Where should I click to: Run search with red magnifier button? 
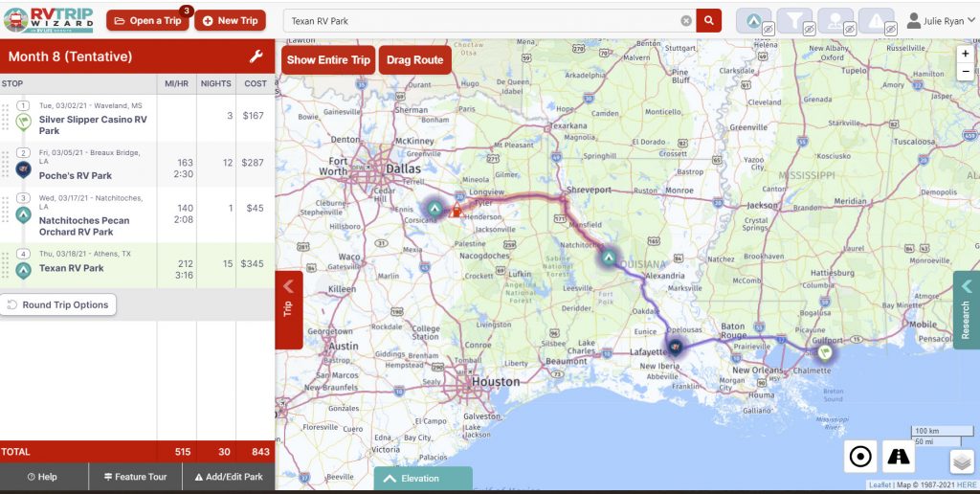tap(709, 21)
